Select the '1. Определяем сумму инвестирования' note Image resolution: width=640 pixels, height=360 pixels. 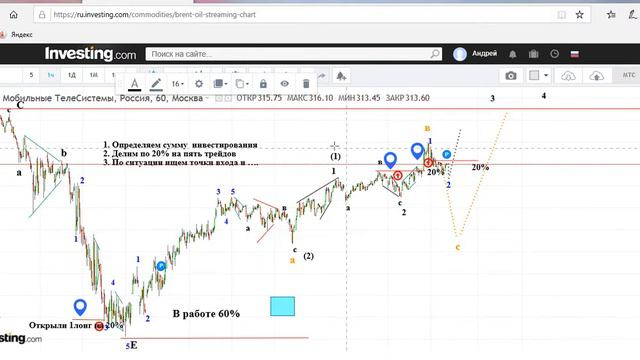pos(180,145)
